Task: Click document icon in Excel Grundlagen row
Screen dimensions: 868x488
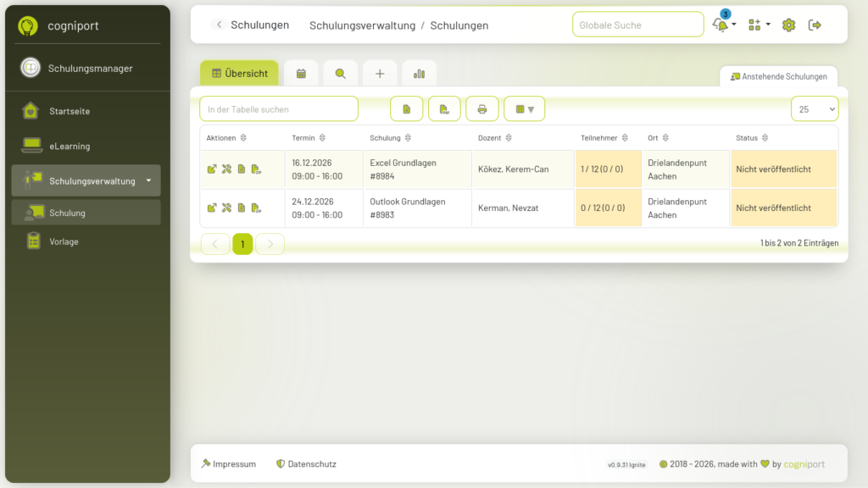Action: [242, 169]
